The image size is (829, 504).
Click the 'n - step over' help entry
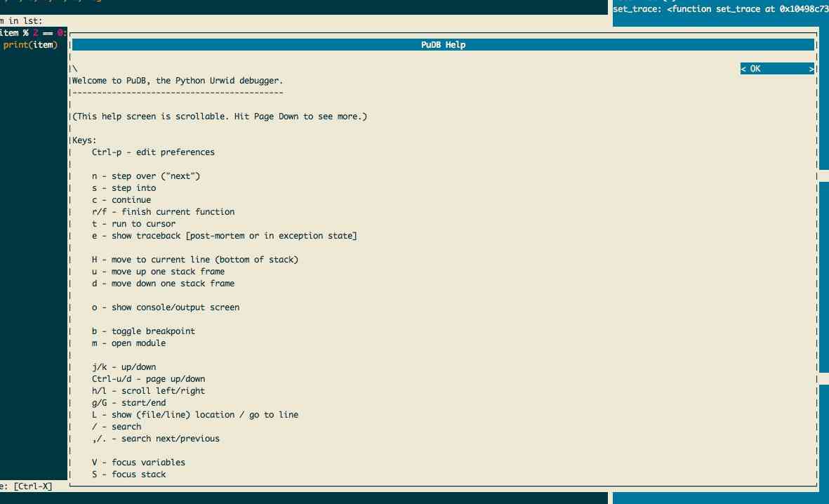[x=145, y=176]
